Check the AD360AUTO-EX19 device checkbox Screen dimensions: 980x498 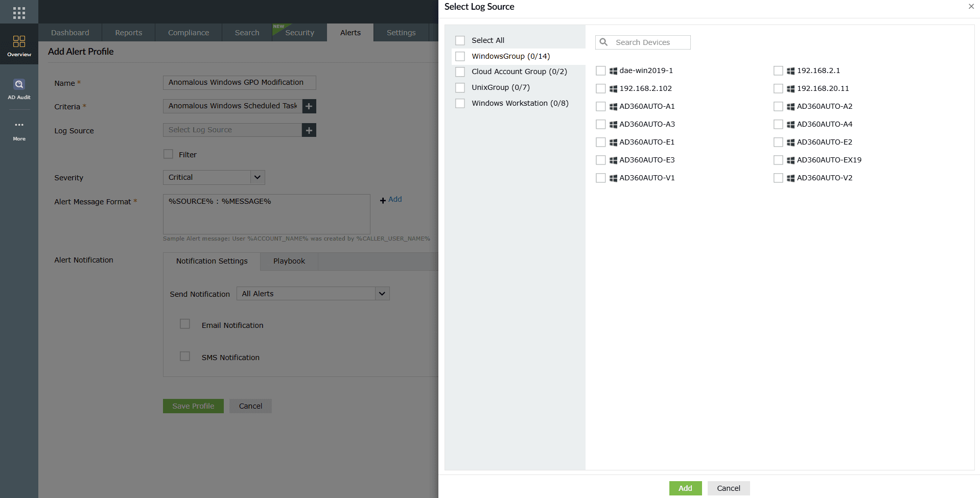(x=778, y=160)
